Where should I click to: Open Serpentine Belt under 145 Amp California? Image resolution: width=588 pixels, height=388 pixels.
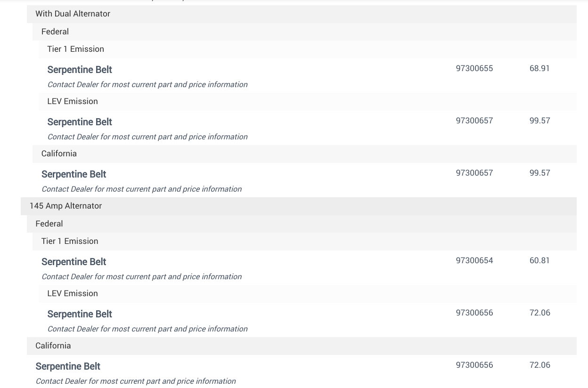point(68,366)
